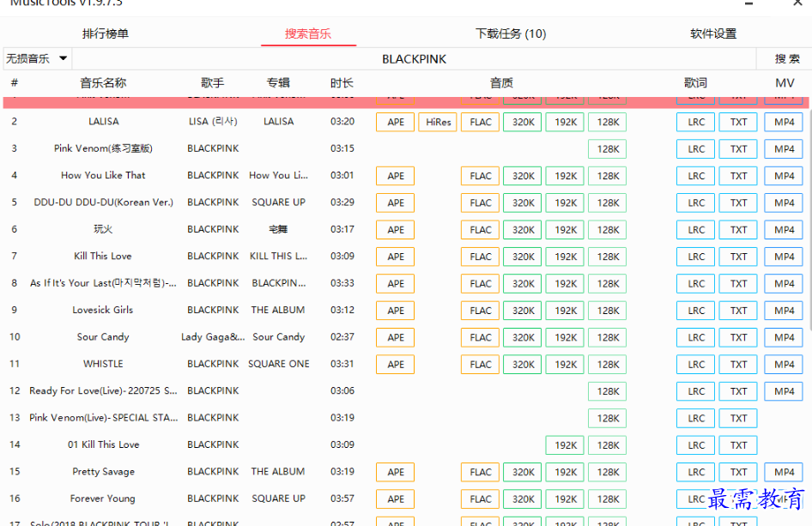Download Pretty Savage MP4 video
Image resolution: width=812 pixels, height=526 pixels.
(784, 472)
